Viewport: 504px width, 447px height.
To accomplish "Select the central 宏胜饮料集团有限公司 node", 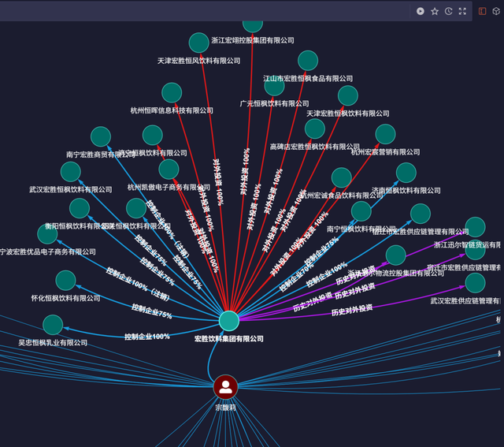I will (229, 321).
